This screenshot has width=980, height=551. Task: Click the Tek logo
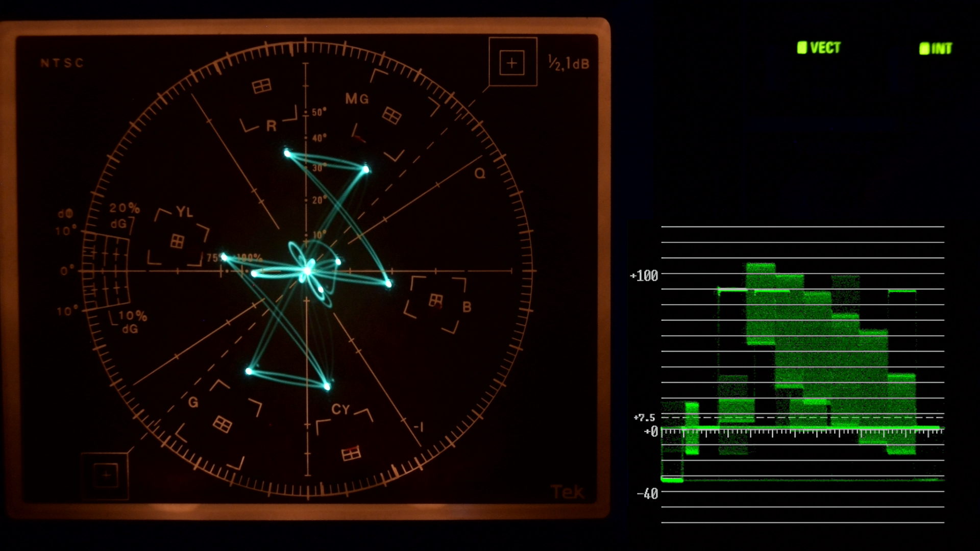pos(567,492)
